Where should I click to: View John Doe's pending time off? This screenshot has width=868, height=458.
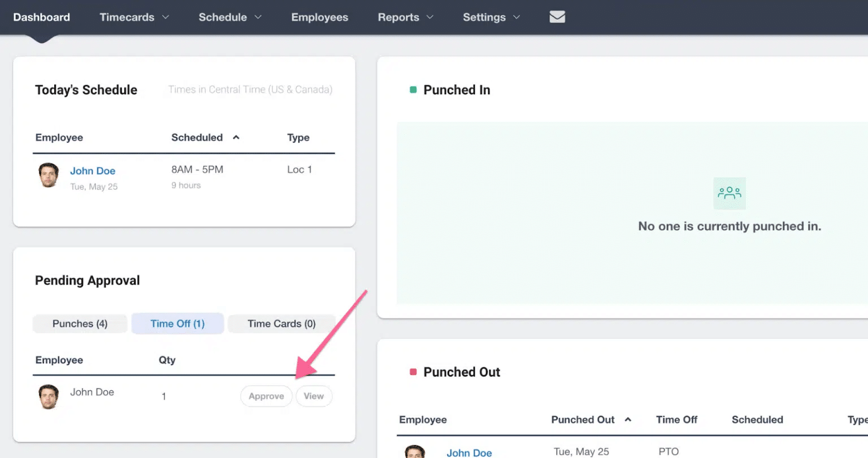(314, 396)
